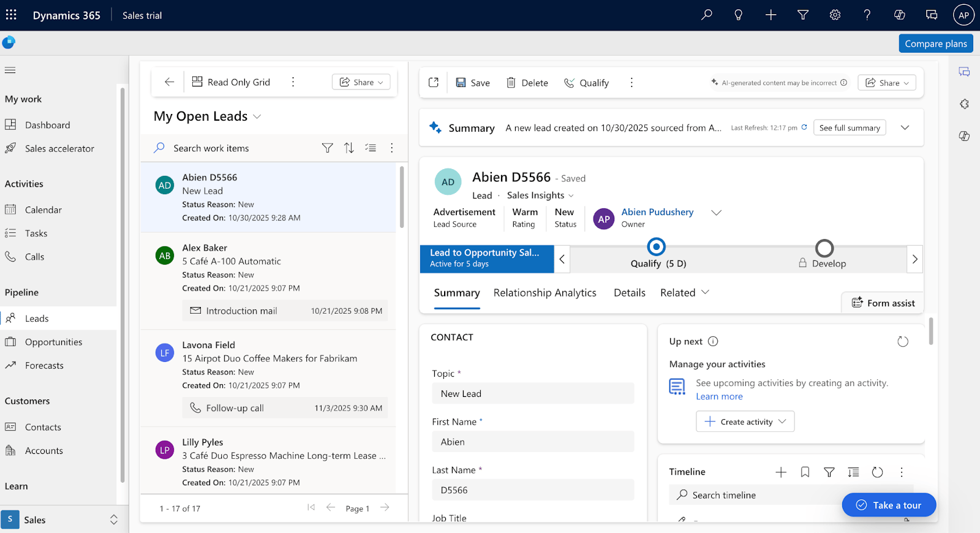Screen dimensions: 980x533
Task: Collapse the process stage left chevron
Action: (x=562, y=259)
